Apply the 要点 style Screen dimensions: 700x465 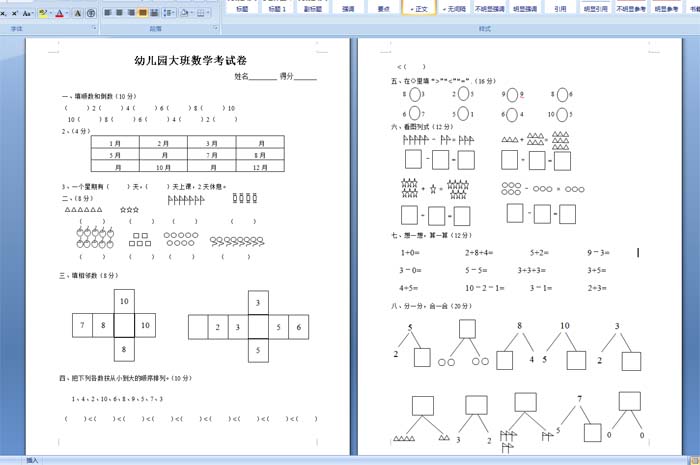383,8
